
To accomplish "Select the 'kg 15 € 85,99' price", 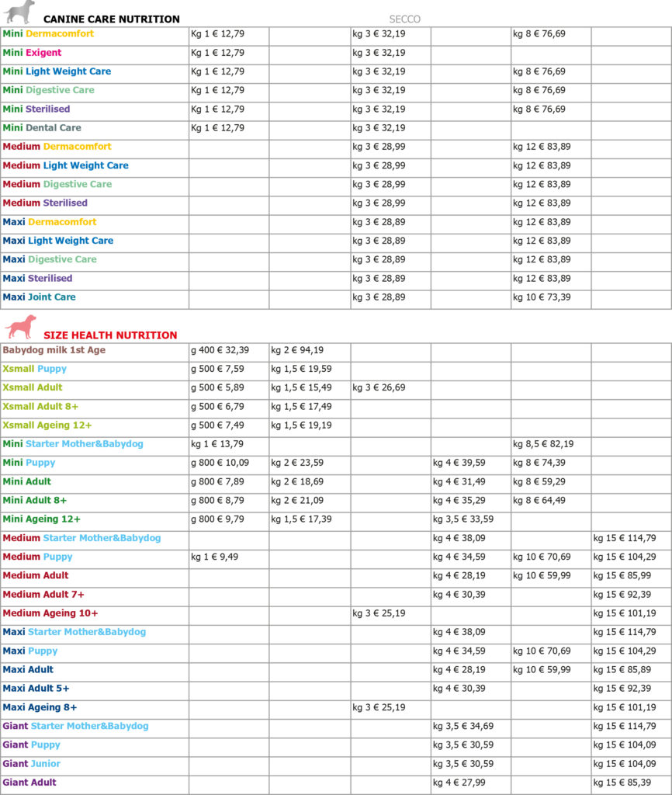I will pyautogui.click(x=622, y=575).
